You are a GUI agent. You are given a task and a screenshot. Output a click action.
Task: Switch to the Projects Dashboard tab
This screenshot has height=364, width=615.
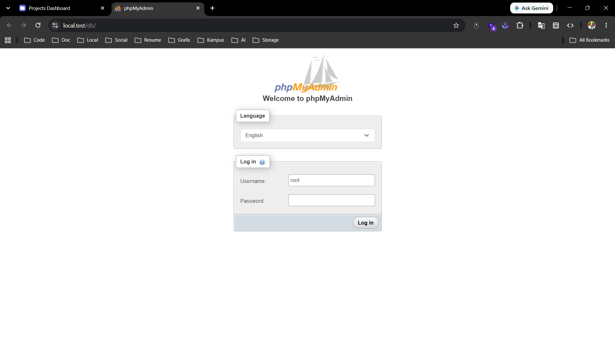[x=62, y=8]
